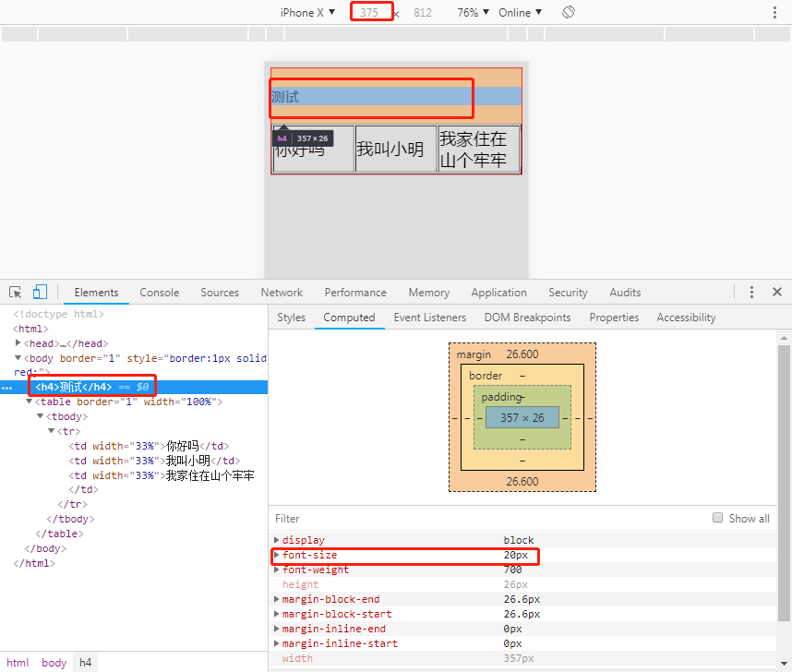
Task: Expand the font-size computed property
Action: pyautogui.click(x=276, y=555)
